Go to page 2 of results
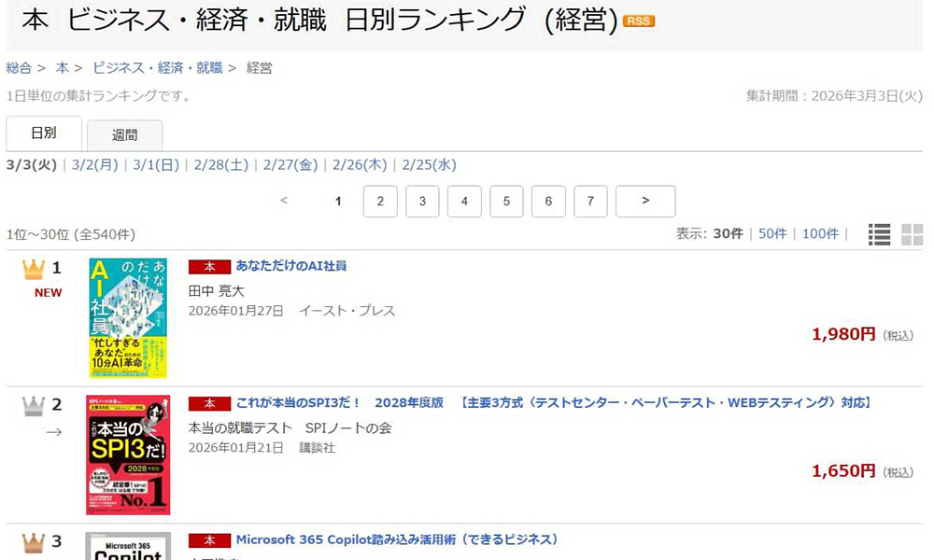 380,202
